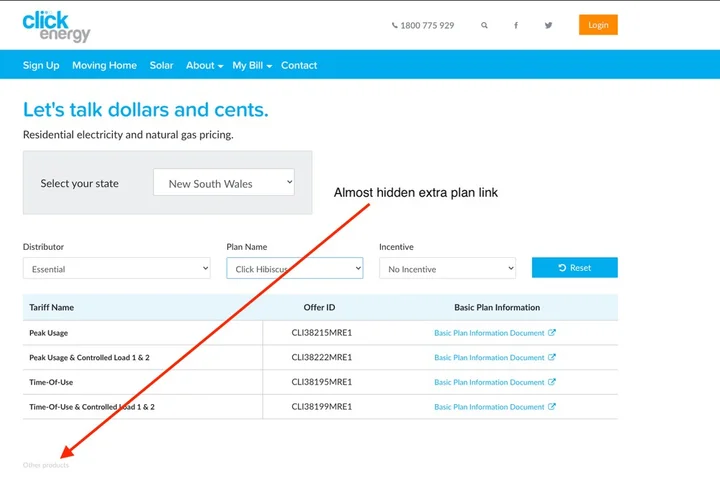Open Basic Plan Information Document for Peak Usage
This screenshot has height=497, width=720.
coord(489,333)
